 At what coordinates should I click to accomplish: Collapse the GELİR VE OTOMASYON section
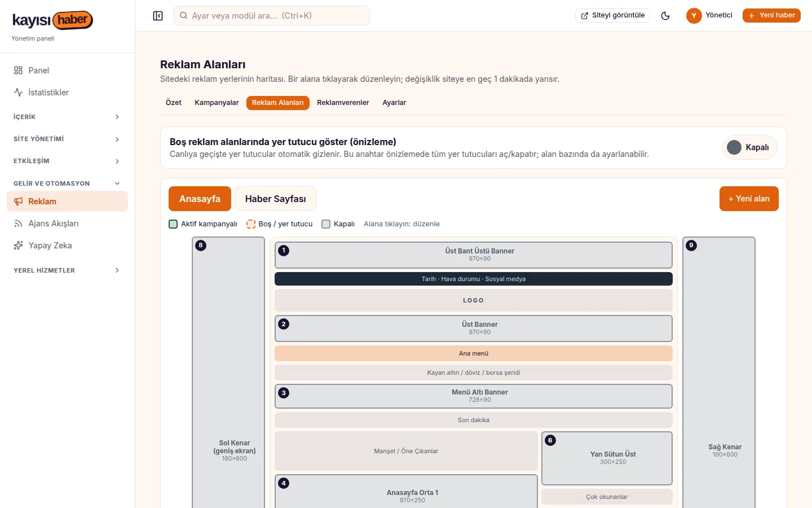(x=67, y=183)
